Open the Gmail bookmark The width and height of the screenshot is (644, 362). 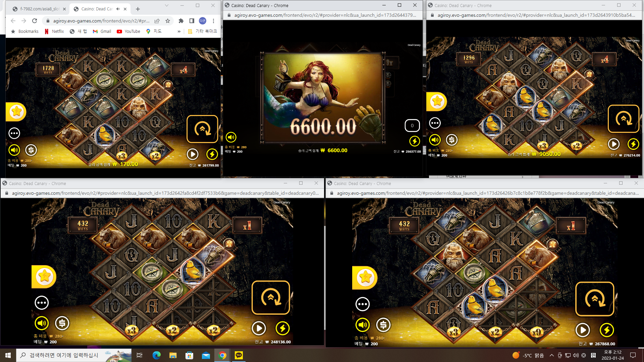pyautogui.click(x=102, y=32)
